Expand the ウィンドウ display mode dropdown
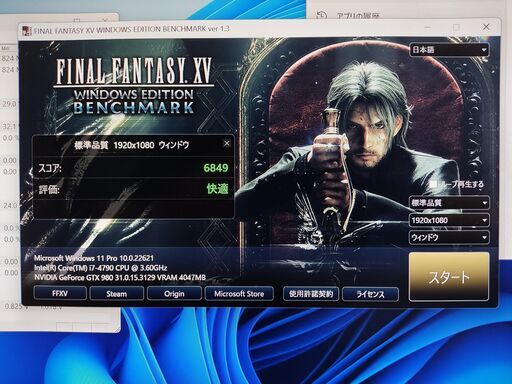This screenshot has height=384, width=512. [x=449, y=237]
